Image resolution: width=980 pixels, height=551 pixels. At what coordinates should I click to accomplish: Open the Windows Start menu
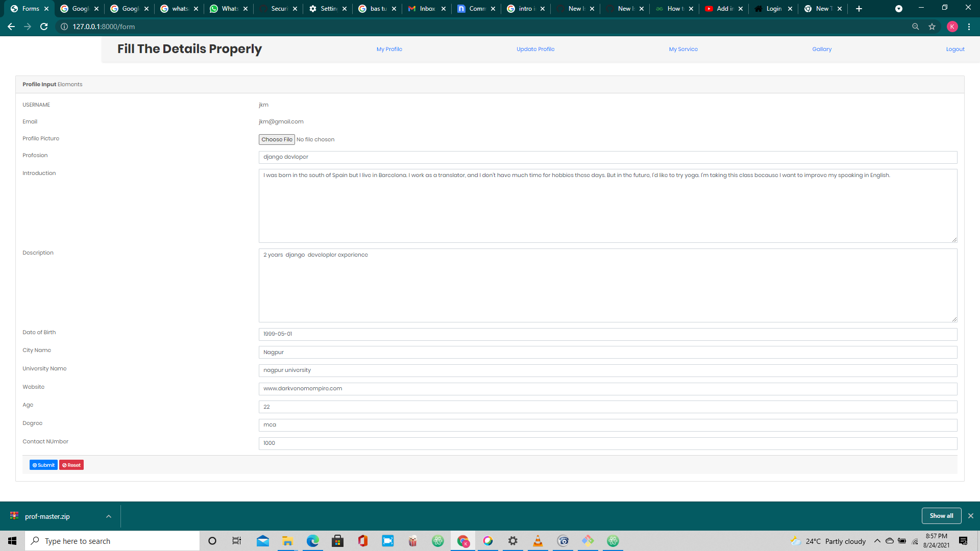click(x=12, y=540)
